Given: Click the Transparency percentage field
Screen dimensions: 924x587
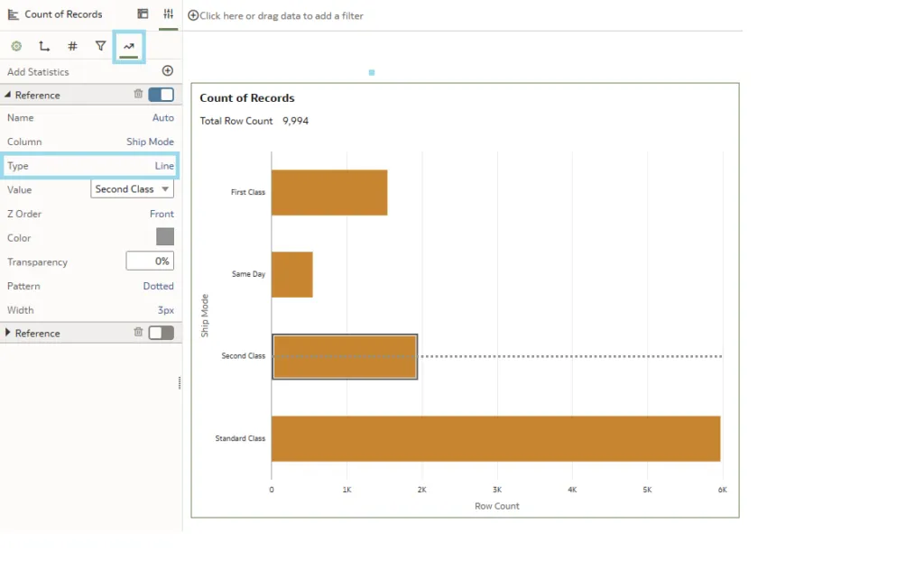Looking at the screenshot, I should pyautogui.click(x=149, y=261).
